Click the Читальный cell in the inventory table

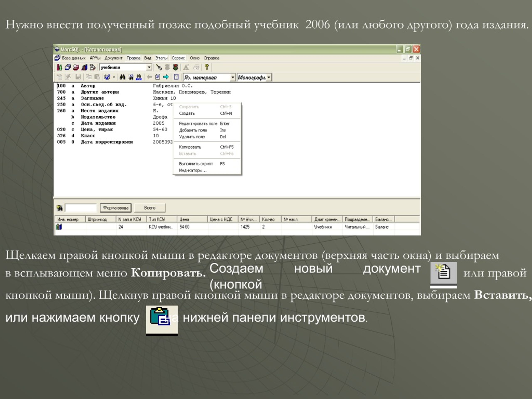tap(357, 227)
